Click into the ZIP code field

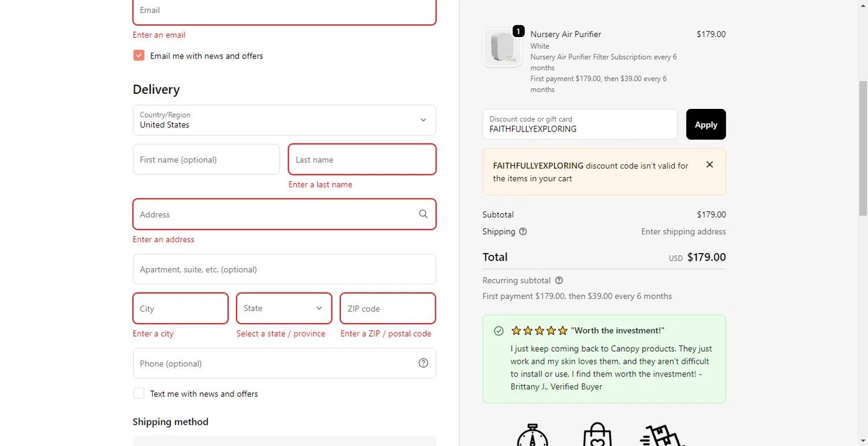pos(387,308)
